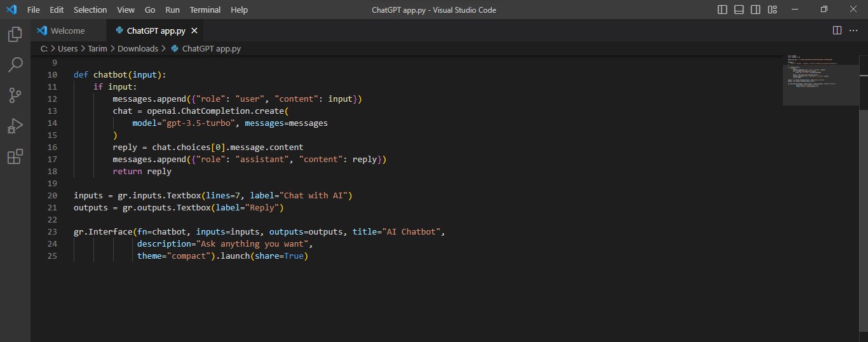Open the Run and Debug view

tap(15, 126)
